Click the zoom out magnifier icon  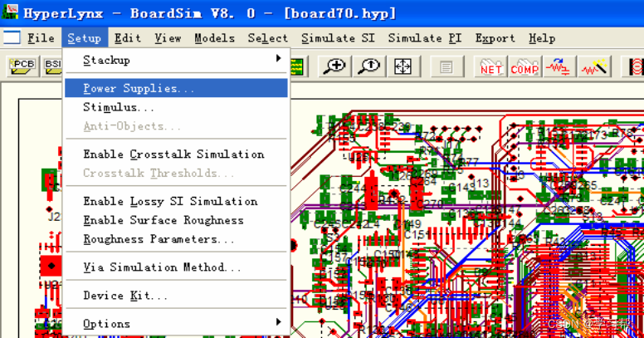pyautogui.click(x=368, y=66)
